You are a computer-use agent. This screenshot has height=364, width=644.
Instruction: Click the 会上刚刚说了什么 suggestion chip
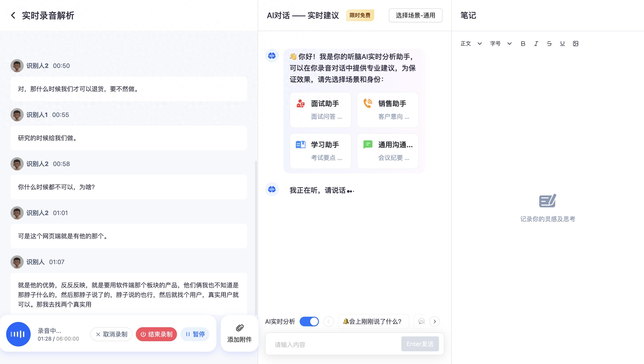click(x=373, y=322)
